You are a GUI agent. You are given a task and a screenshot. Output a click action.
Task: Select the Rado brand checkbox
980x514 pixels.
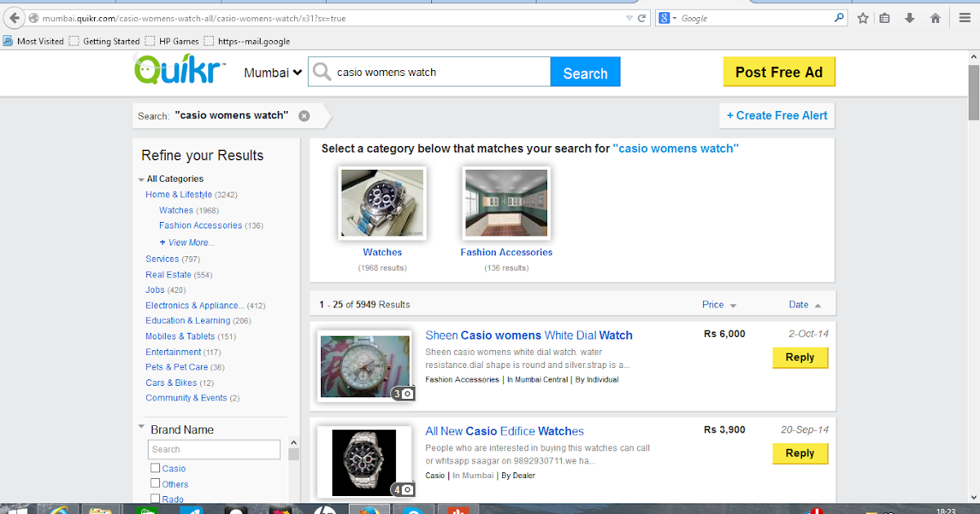coord(155,498)
